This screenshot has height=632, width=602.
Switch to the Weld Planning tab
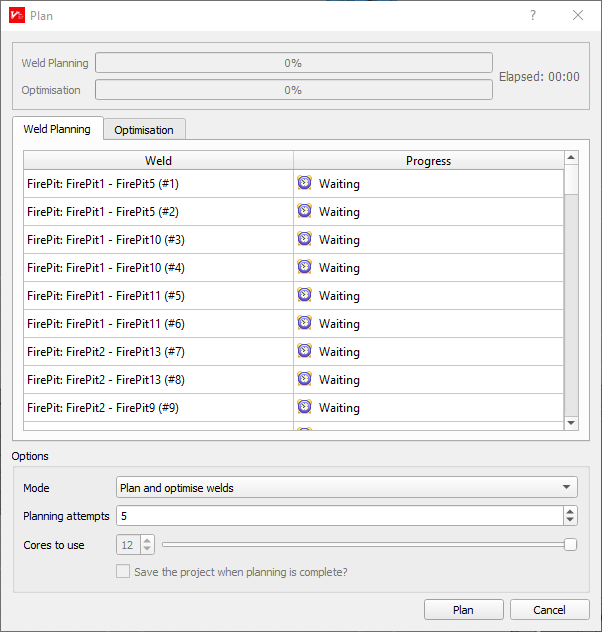pos(57,129)
